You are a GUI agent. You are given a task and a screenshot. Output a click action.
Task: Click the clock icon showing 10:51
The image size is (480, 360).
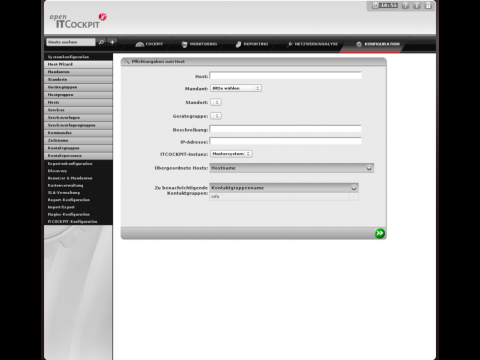(x=375, y=5)
